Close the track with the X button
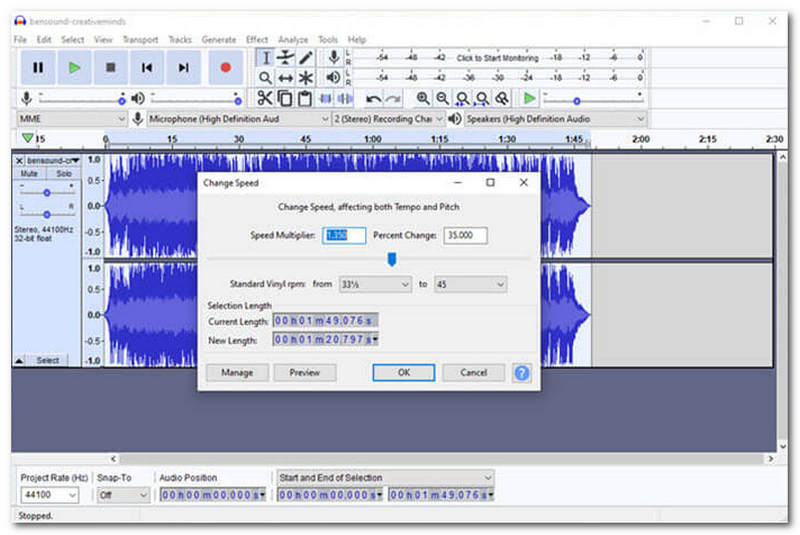 point(19,161)
